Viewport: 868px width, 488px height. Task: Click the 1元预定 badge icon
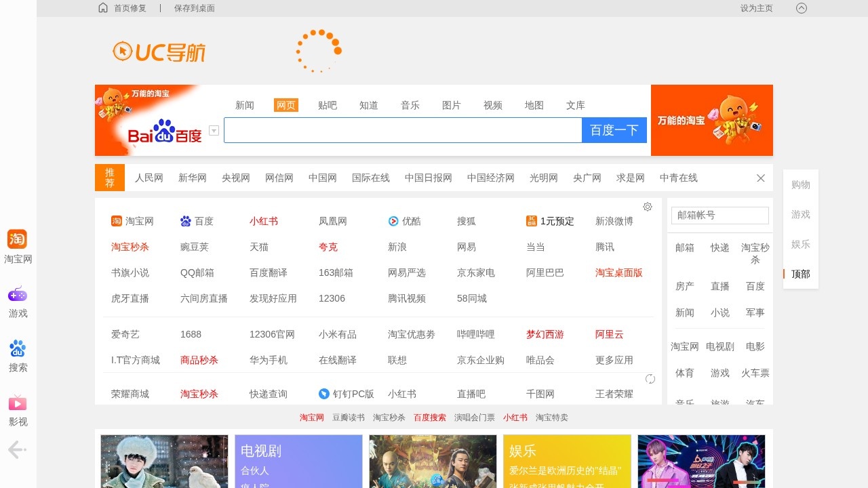(532, 221)
